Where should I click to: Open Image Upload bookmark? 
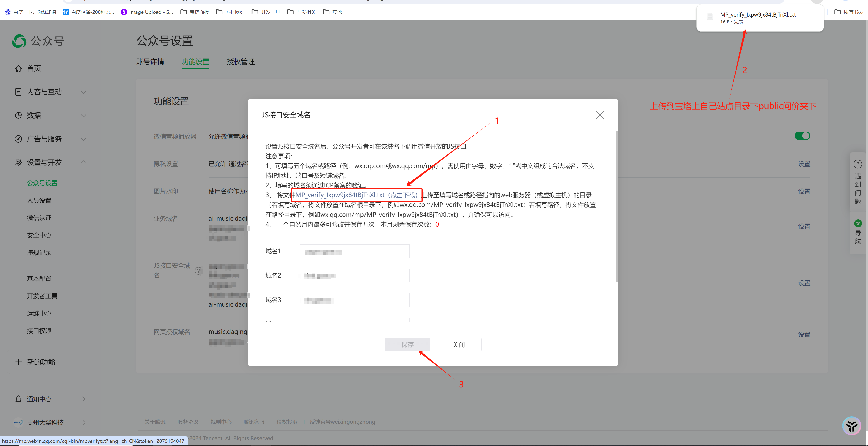click(x=147, y=12)
